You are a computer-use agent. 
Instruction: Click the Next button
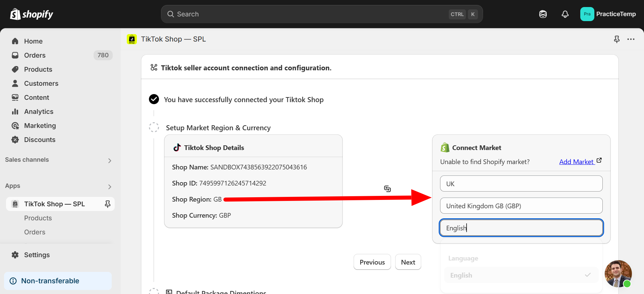tap(408, 262)
